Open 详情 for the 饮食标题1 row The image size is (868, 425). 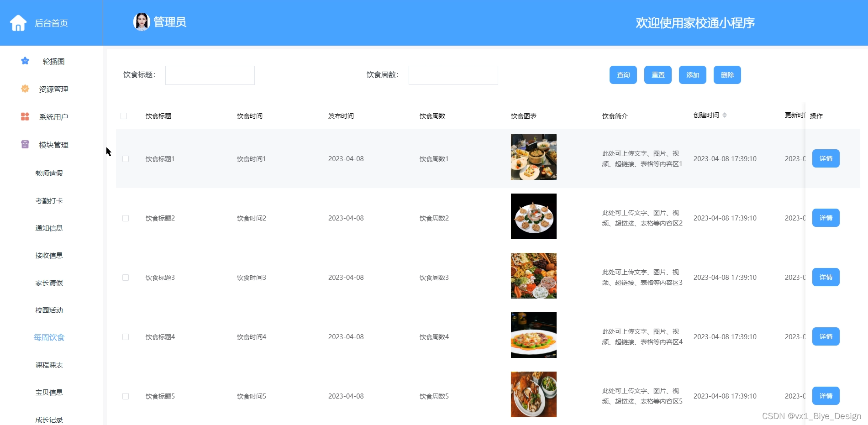point(826,158)
